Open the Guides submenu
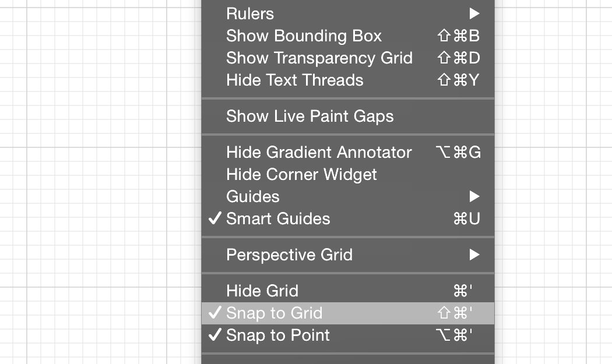This screenshot has height=364, width=612. (x=252, y=196)
